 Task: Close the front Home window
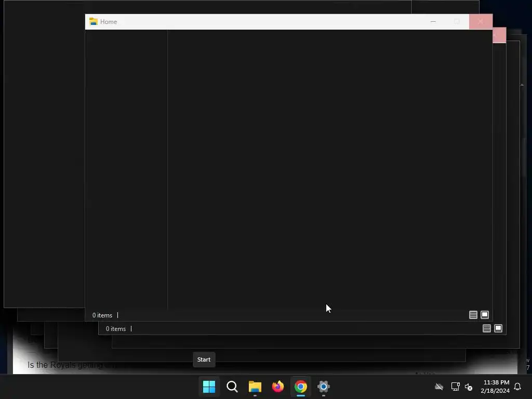[481, 21]
